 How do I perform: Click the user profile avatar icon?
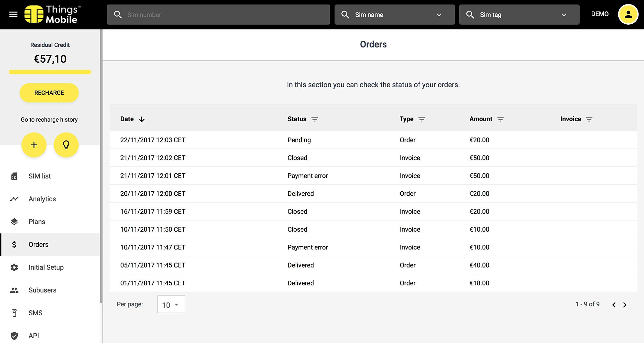[628, 15]
